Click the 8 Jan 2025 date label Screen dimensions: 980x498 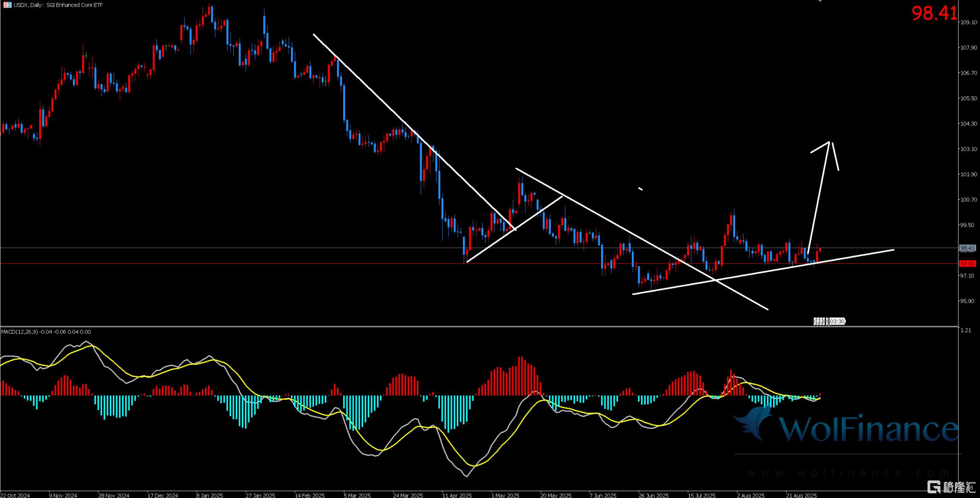[x=209, y=495]
